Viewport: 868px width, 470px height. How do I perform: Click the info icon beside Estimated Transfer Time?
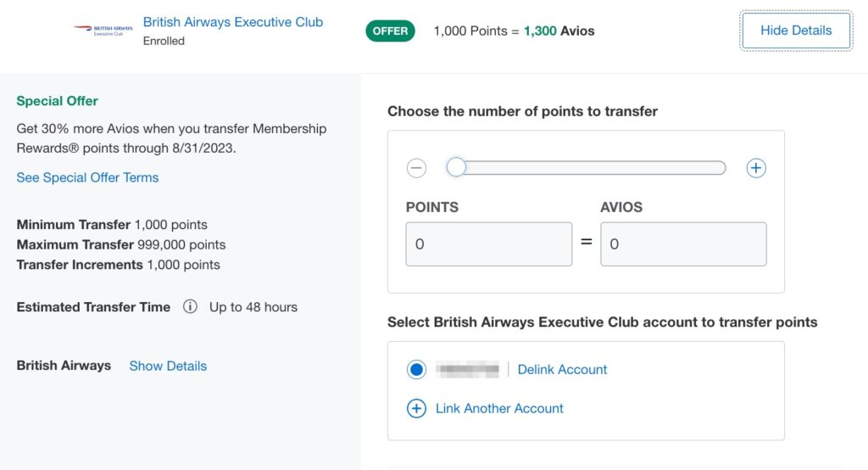tap(191, 307)
